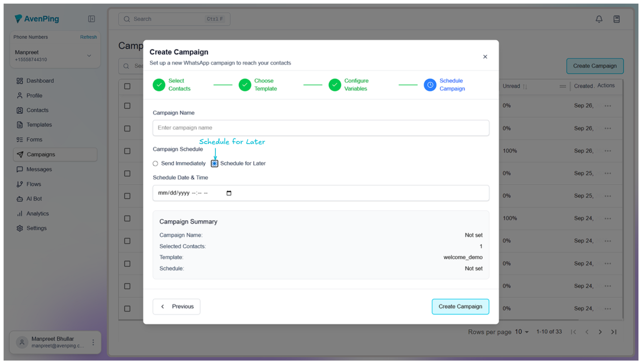642x364 pixels.
Task: Click the notification bell icon
Action: point(599,19)
